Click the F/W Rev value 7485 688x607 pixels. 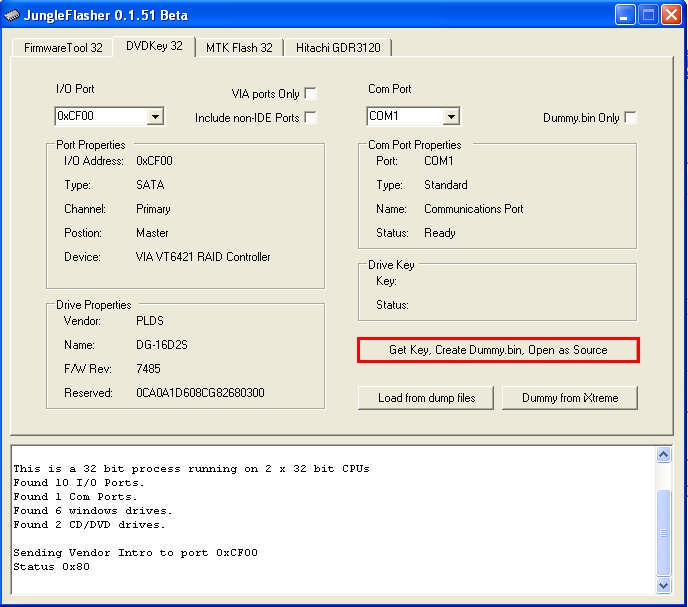(148, 369)
